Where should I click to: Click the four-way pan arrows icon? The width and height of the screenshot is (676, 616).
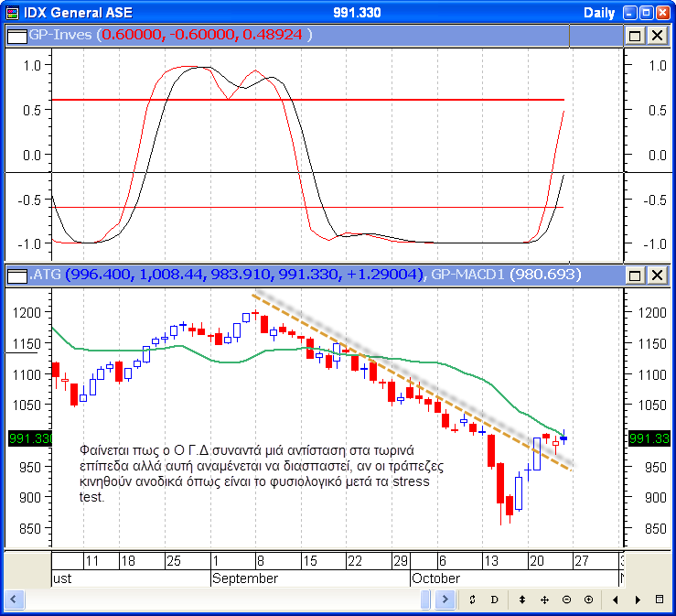[x=544, y=600]
